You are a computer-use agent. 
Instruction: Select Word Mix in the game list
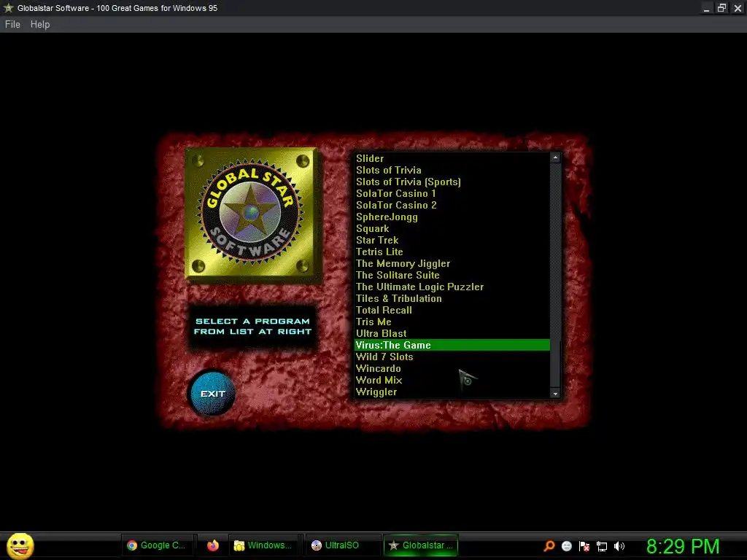[x=452, y=380]
